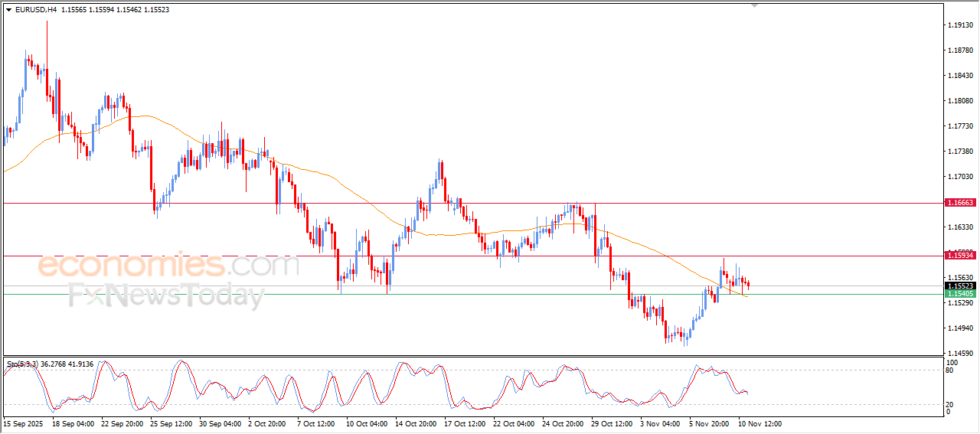Click the 10 Nov 12:00 time label

click(759, 423)
